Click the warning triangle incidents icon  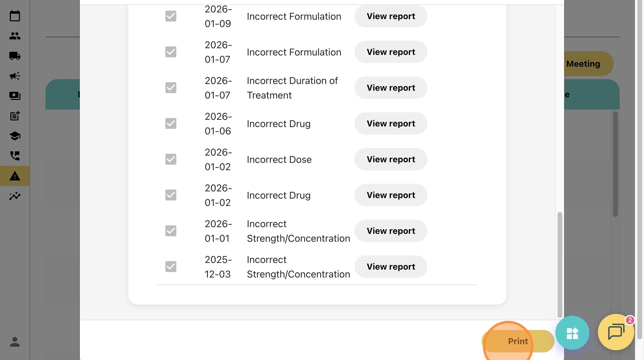pos(15,176)
